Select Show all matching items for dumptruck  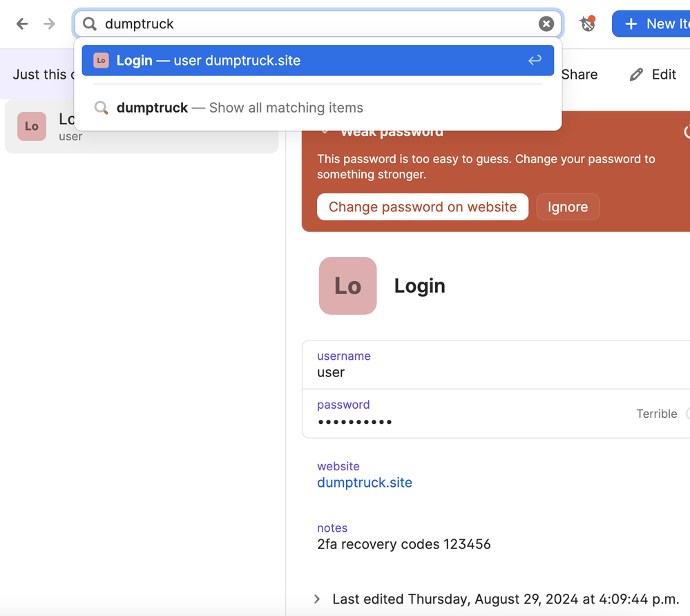tap(239, 108)
